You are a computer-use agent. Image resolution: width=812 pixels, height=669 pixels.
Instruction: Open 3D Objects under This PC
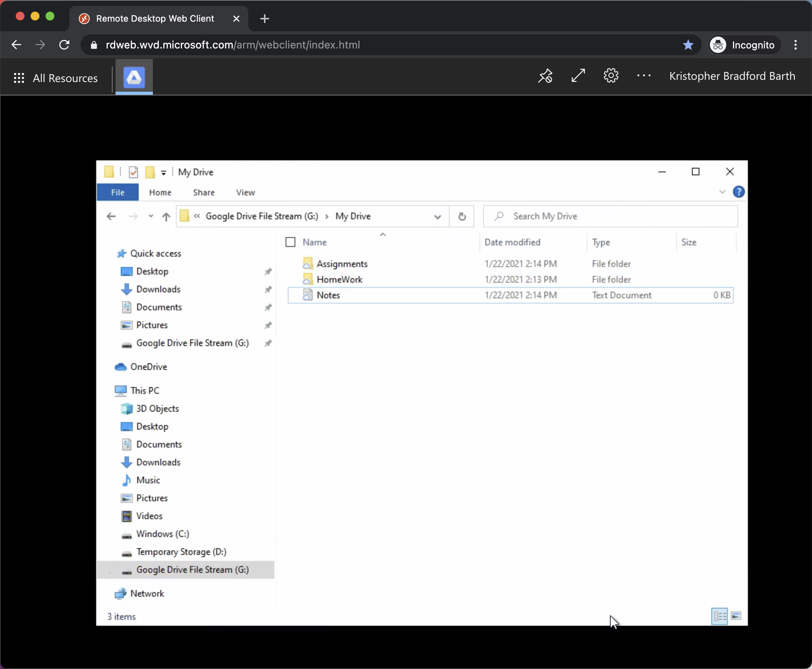point(157,408)
